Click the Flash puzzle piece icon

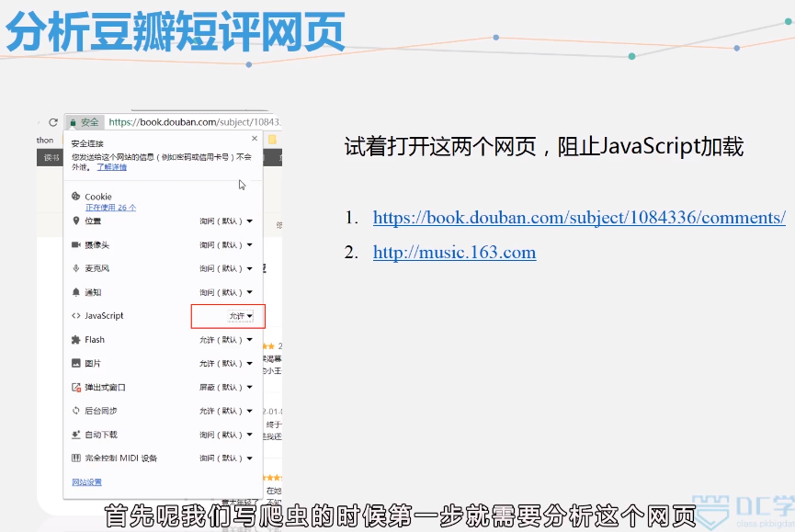[76, 339]
